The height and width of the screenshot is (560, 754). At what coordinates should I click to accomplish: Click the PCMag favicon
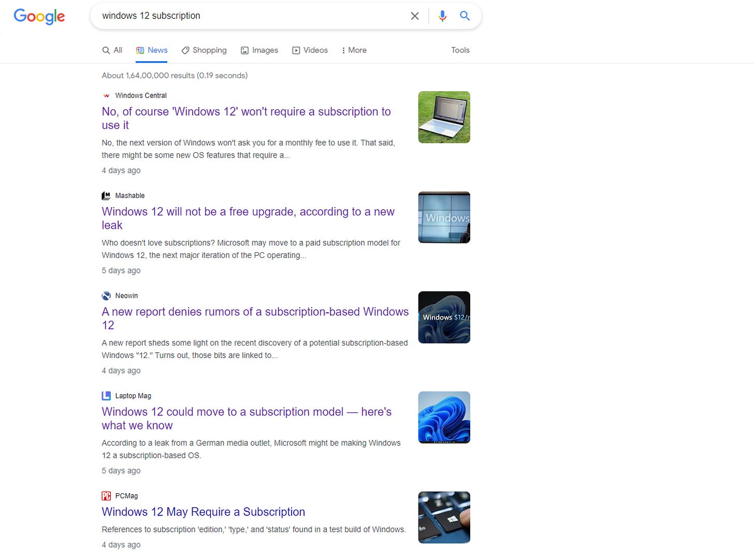coord(106,496)
